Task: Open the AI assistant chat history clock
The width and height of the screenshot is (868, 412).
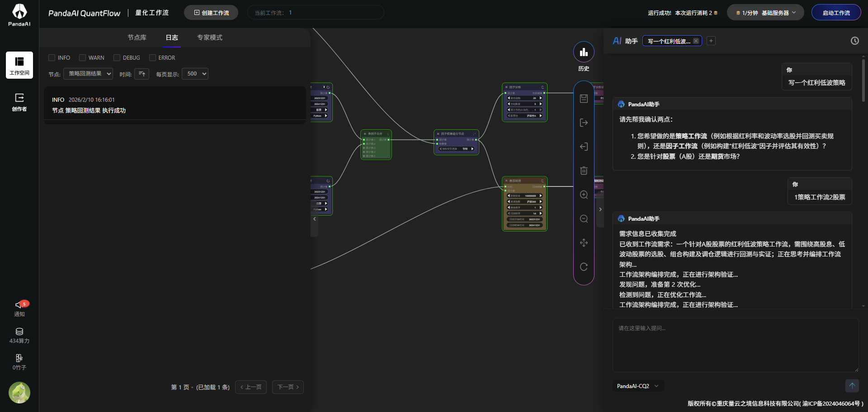Action: click(854, 41)
